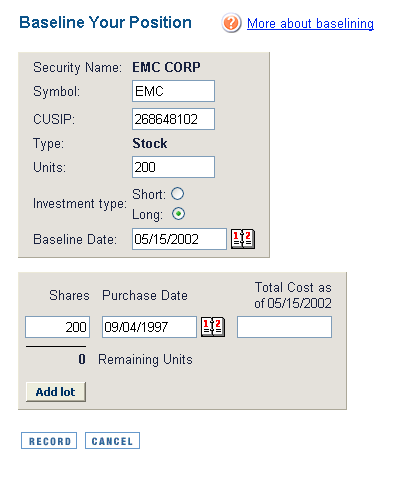
Task: Click the Add lot button
Action: coord(56,392)
